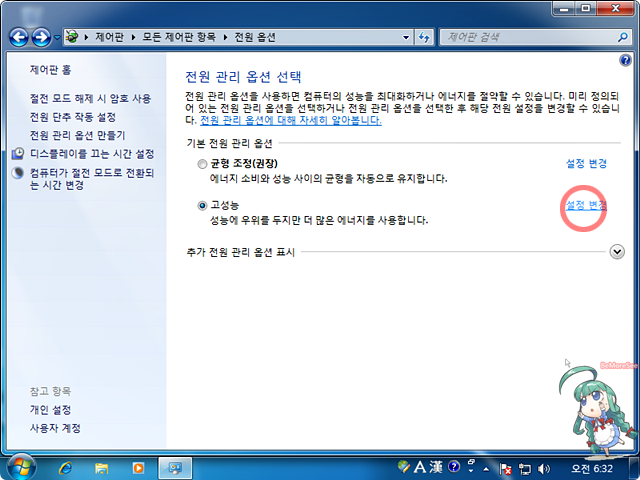Click the address bar refresh icon
The height and width of the screenshot is (480, 640).
coord(423,37)
